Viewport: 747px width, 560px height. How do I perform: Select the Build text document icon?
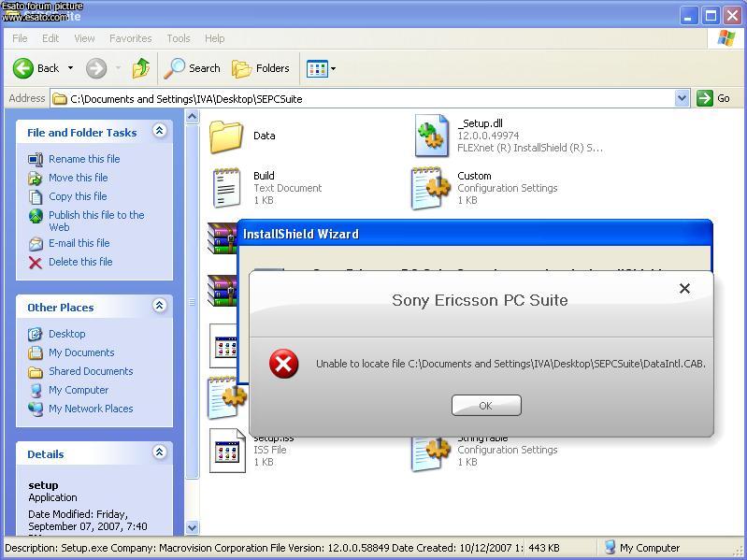coord(226,188)
